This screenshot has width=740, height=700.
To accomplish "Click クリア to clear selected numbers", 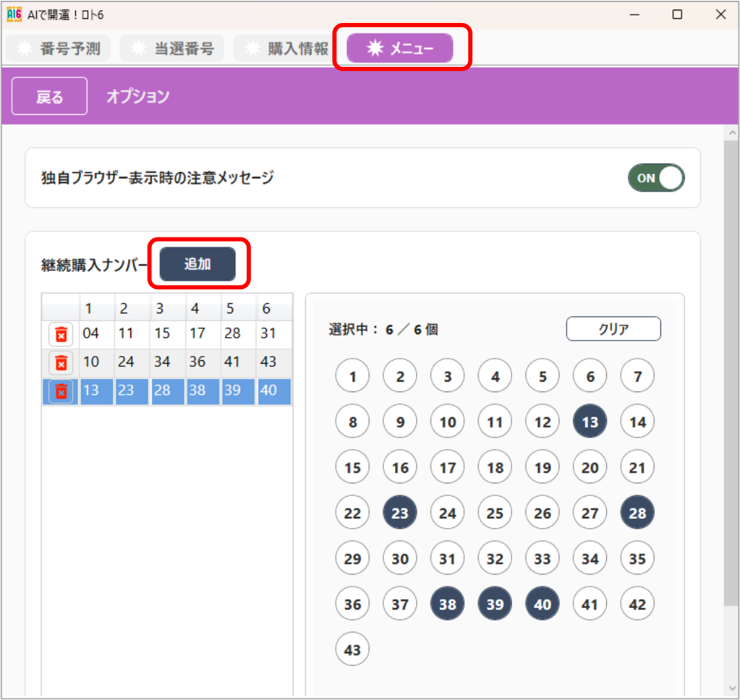I will click(613, 329).
